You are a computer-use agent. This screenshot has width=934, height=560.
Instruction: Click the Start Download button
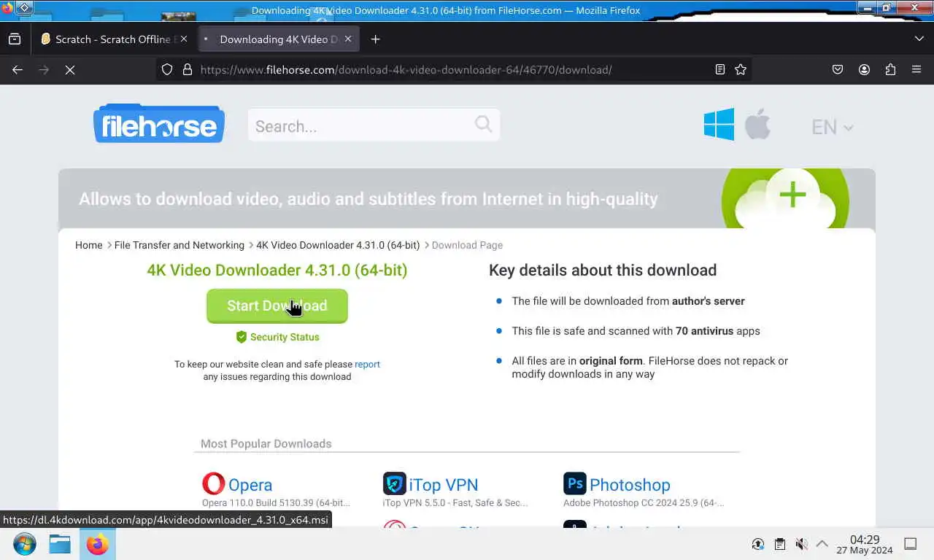(277, 306)
